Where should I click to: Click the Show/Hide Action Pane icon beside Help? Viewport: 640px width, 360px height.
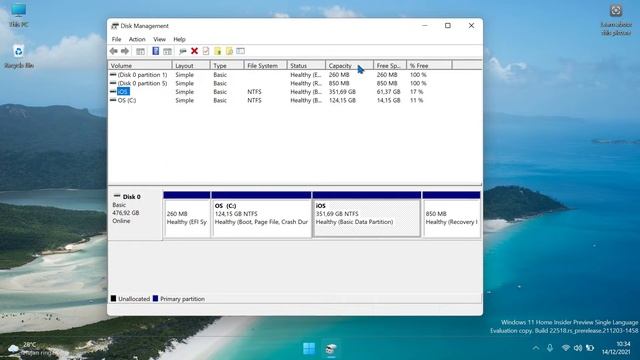coord(167,51)
